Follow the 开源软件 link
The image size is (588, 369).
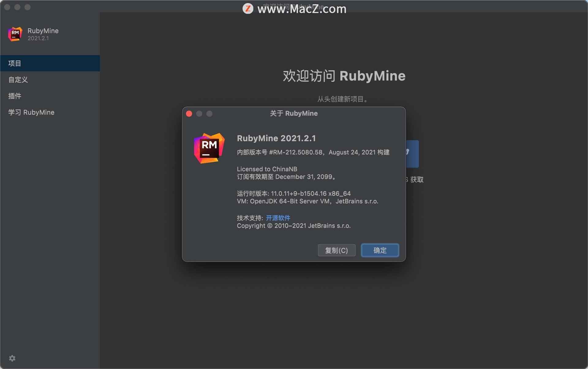pyautogui.click(x=278, y=218)
